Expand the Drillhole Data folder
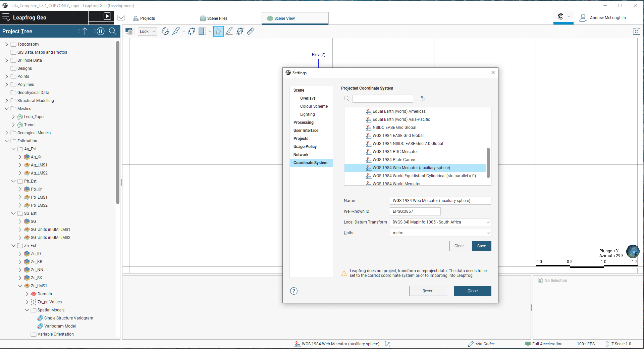644x349 pixels. click(x=7, y=60)
